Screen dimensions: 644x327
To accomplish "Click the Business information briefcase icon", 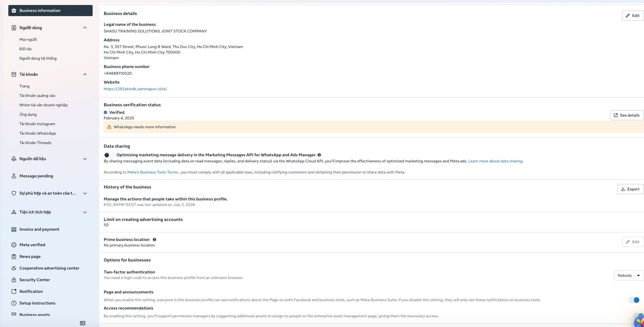I will pos(14,11).
